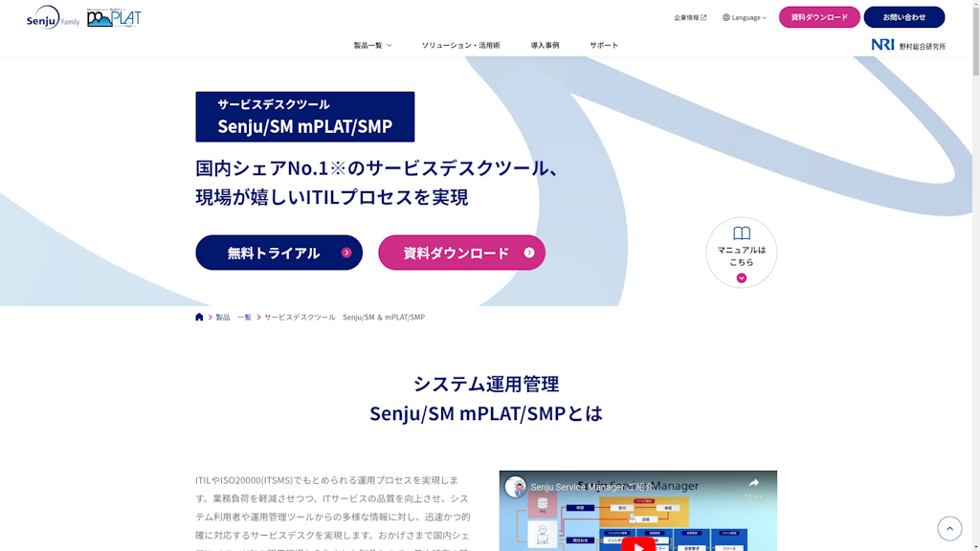Click the scroll-to-top circle button

point(949,528)
